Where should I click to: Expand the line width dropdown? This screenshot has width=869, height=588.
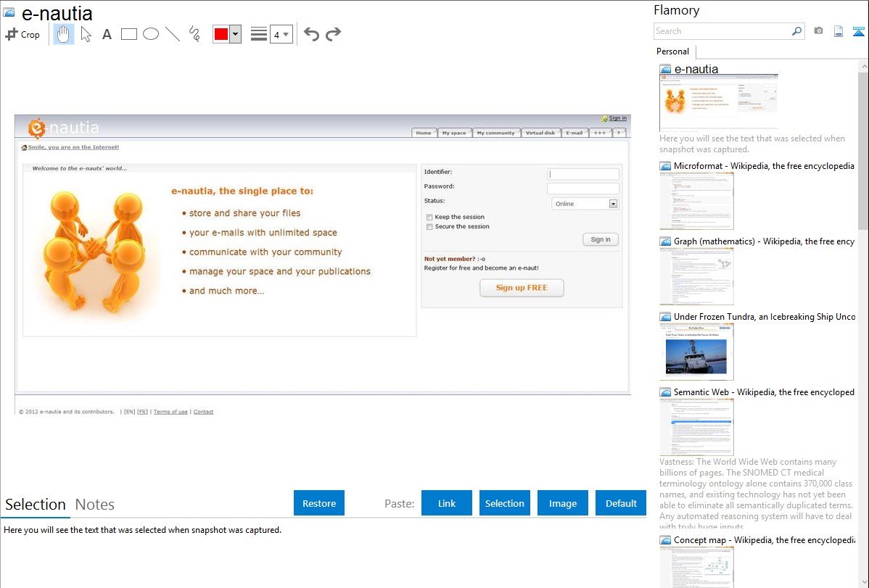281,34
